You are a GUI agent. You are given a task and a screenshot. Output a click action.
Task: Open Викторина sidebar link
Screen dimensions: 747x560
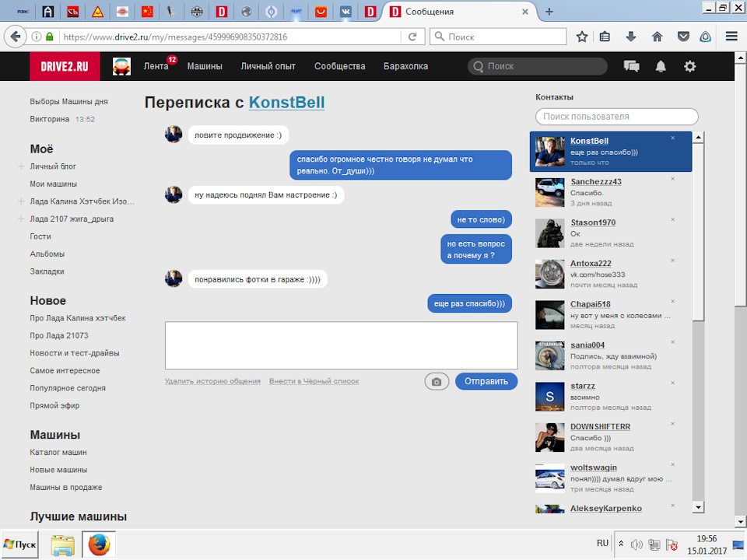50,119
